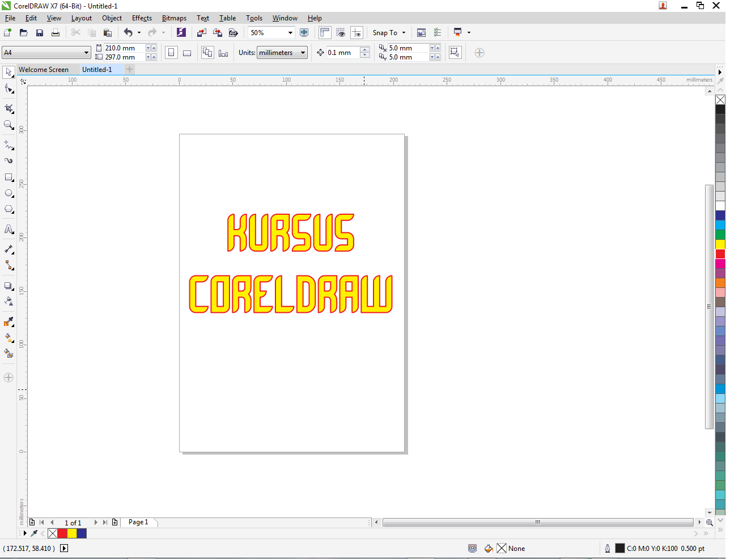Click the Page 1 tab label
Image resolution: width=730 pixels, height=560 pixels.
click(138, 522)
